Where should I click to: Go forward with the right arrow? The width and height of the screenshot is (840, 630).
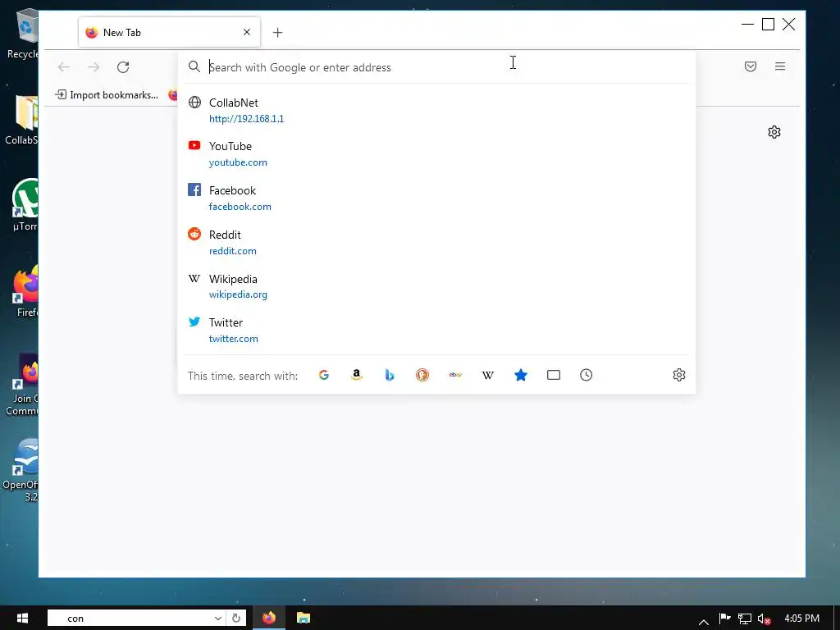[x=94, y=67]
